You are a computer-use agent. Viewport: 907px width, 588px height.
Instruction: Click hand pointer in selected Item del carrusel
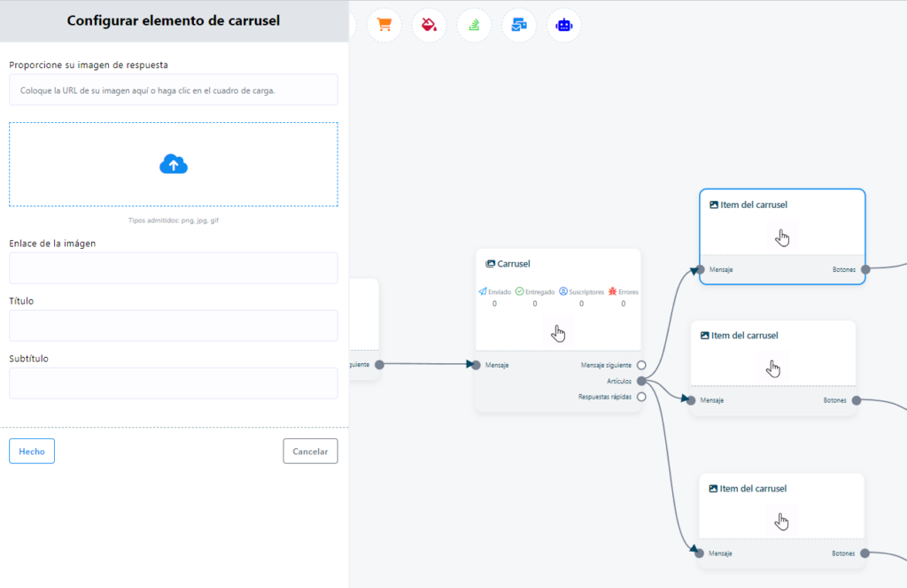[x=782, y=237]
